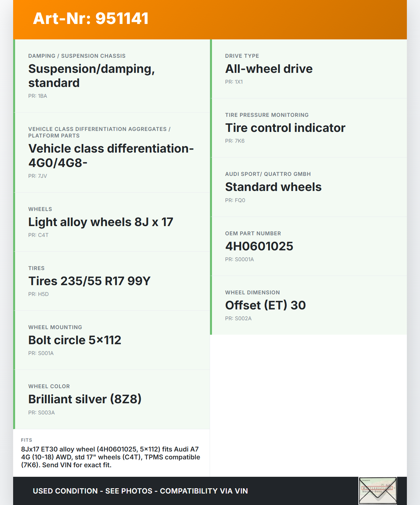
Task: Click the PR: 1X1 code label
Action: [x=234, y=82]
